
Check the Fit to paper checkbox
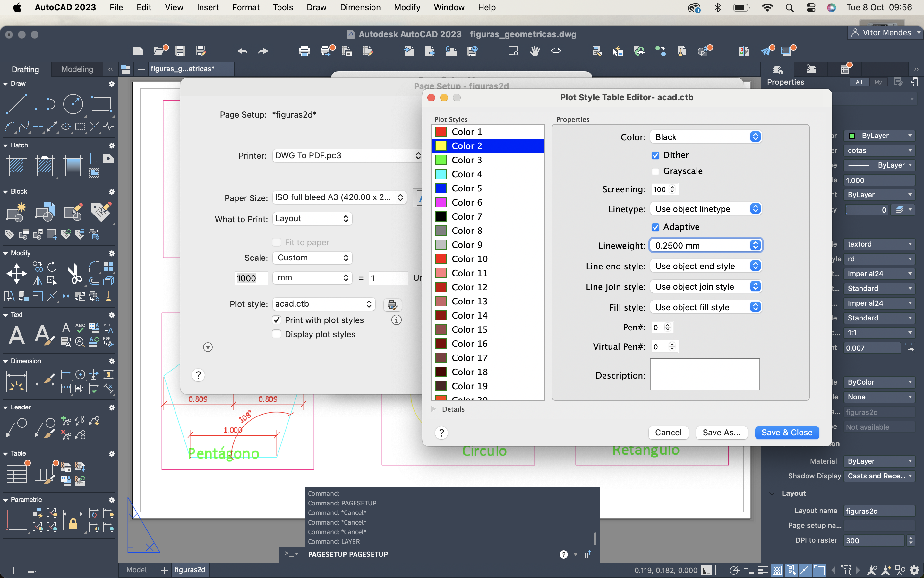[277, 242]
